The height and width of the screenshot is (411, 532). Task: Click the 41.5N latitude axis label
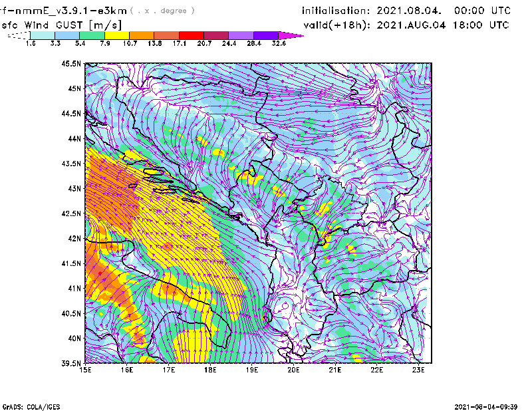coord(71,263)
